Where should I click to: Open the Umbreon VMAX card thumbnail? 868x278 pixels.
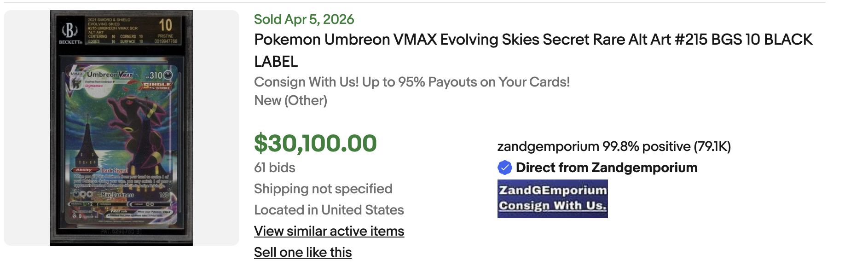tap(122, 128)
